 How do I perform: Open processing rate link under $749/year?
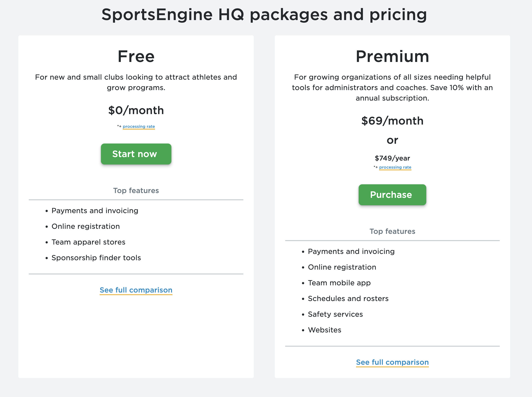click(395, 167)
